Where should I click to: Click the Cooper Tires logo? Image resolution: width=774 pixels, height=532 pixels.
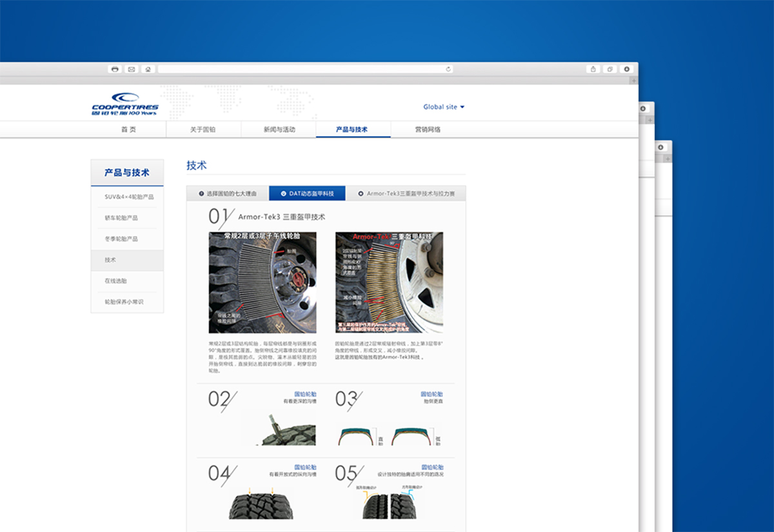coord(124,104)
